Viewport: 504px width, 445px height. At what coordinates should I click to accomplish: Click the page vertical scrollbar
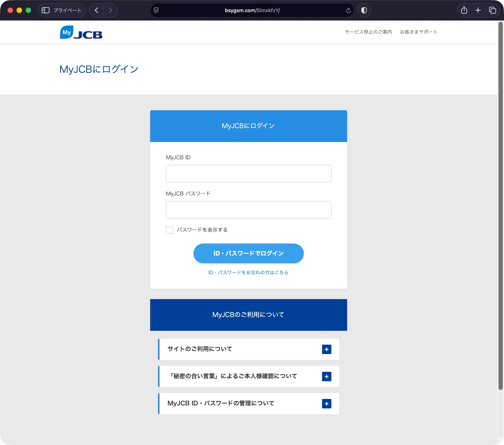pos(500,206)
